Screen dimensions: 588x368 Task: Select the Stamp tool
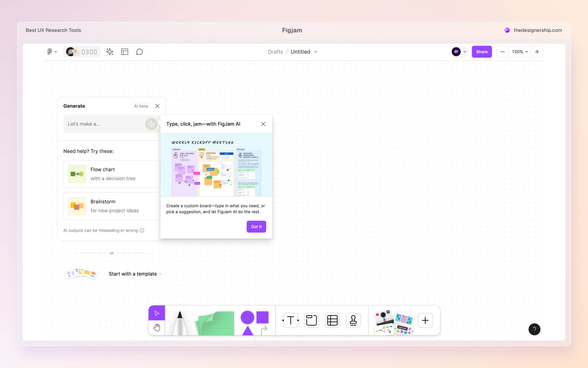tap(353, 320)
